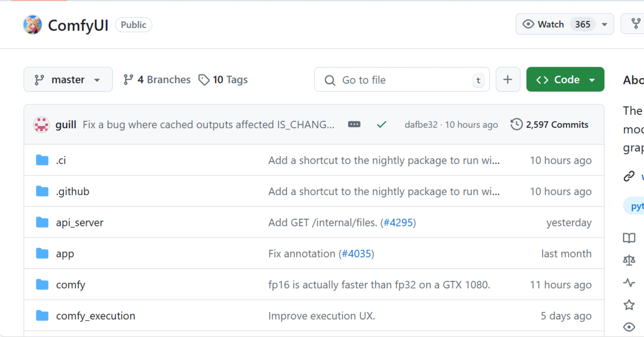Open pull request #4295 link
This screenshot has width=644, height=337.
(x=399, y=222)
